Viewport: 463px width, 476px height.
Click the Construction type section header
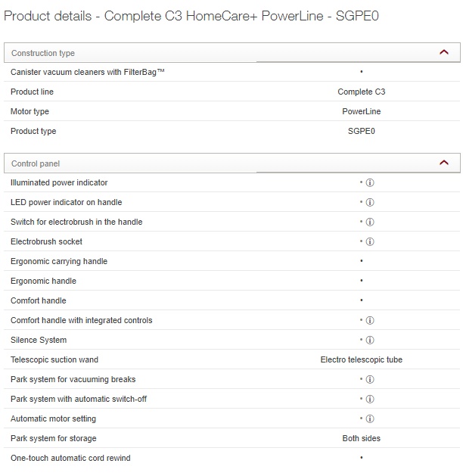43,53
